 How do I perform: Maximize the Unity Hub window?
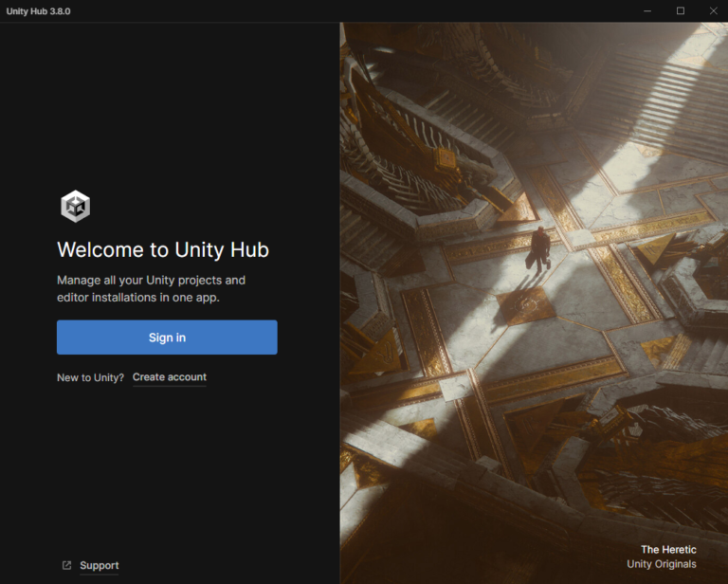tap(680, 10)
